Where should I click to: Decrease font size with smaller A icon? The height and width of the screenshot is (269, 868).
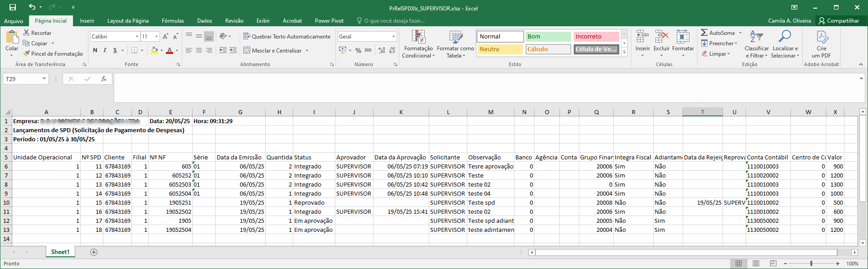175,37
